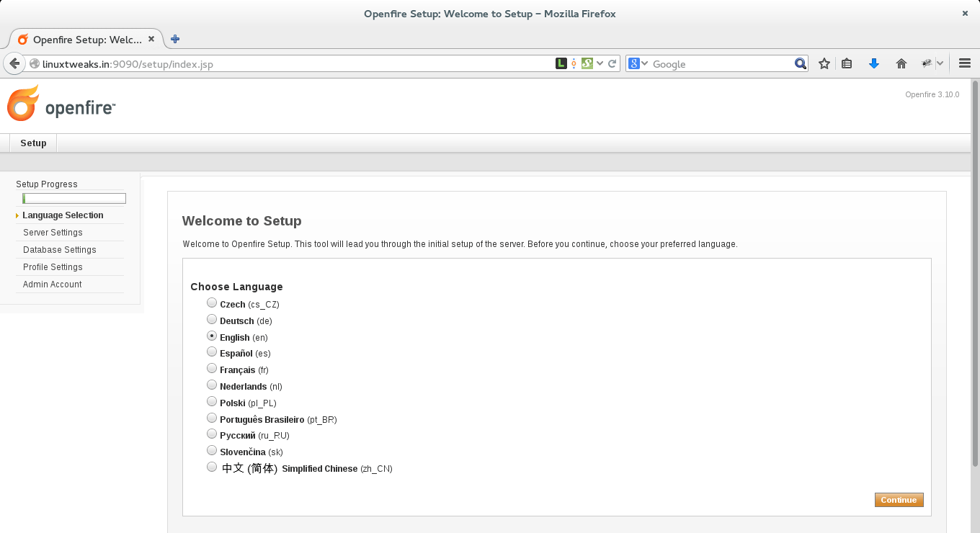This screenshot has height=533, width=980.
Task: Open a new tab with plus icon
Action: coord(174,39)
